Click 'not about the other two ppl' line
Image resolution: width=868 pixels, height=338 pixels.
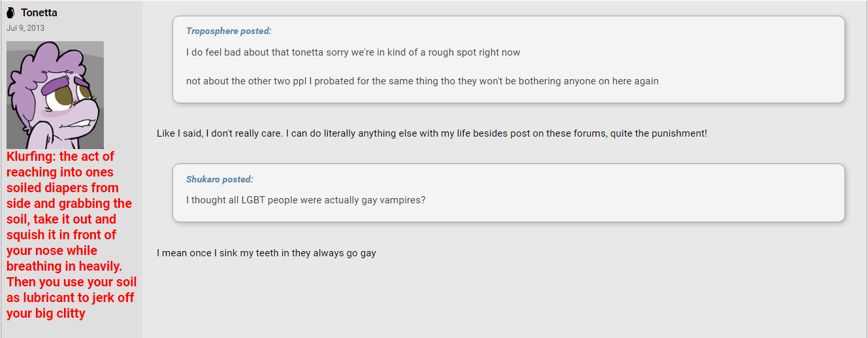coord(422,81)
